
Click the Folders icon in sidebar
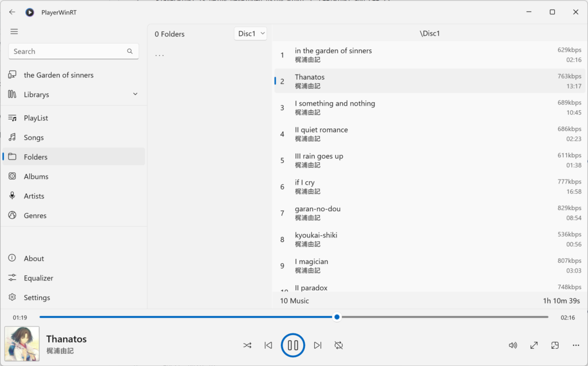point(13,157)
